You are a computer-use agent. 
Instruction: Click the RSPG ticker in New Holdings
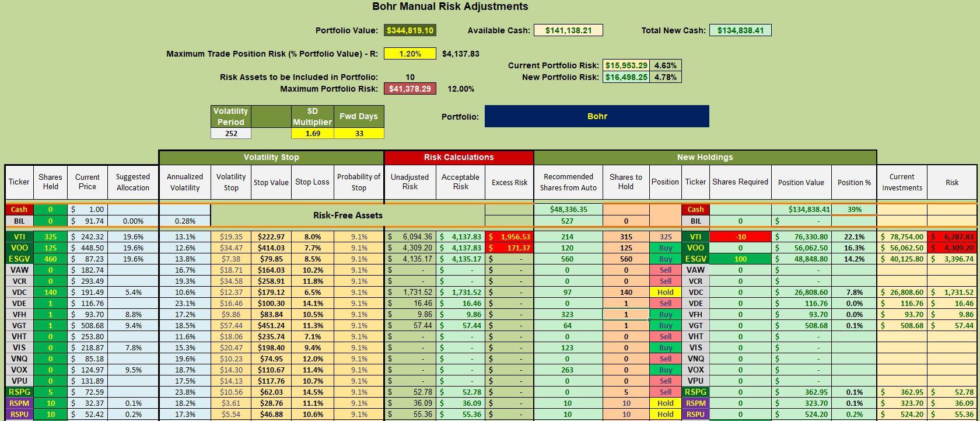pos(695,392)
